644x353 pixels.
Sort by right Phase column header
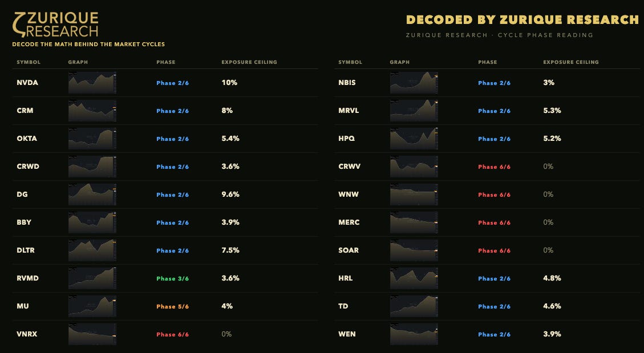[x=488, y=62]
